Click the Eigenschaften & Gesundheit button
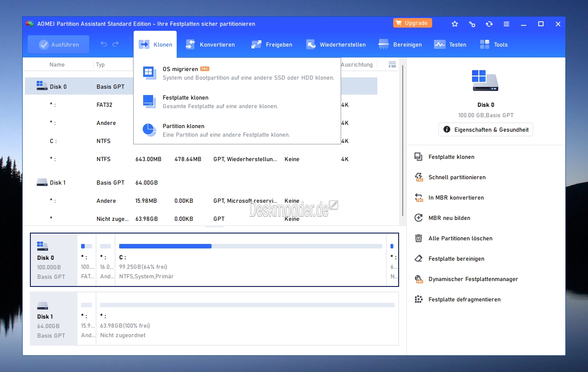 tap(486, 129)
